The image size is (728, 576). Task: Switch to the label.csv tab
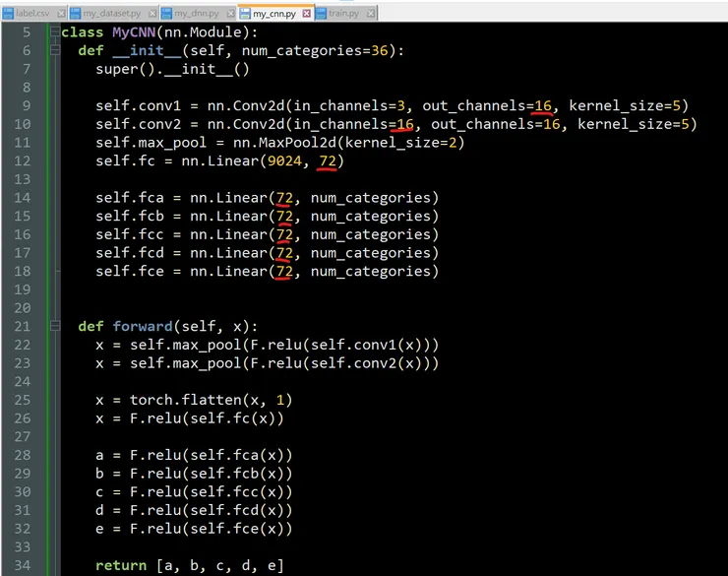[x=32, y=13]
